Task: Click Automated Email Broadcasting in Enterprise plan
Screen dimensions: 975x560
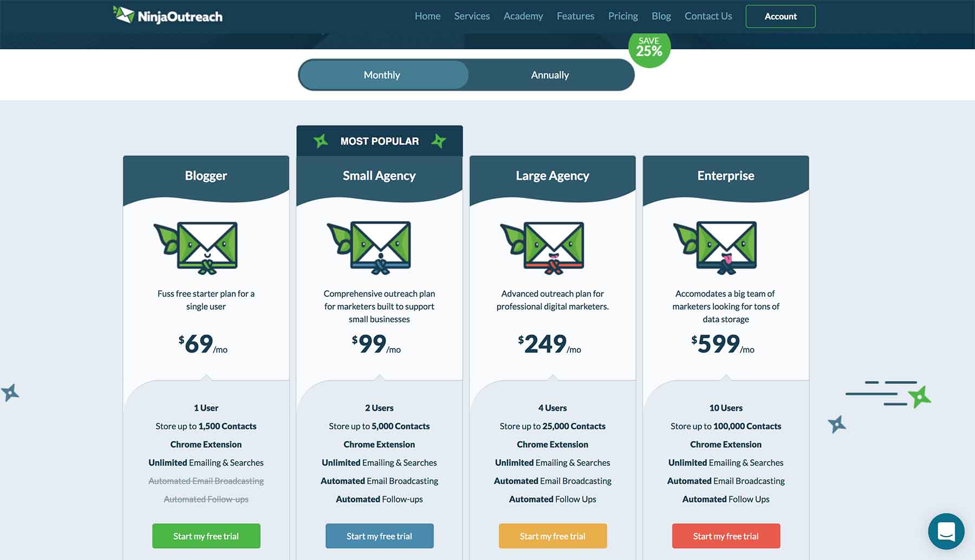Action: point(726,481)
